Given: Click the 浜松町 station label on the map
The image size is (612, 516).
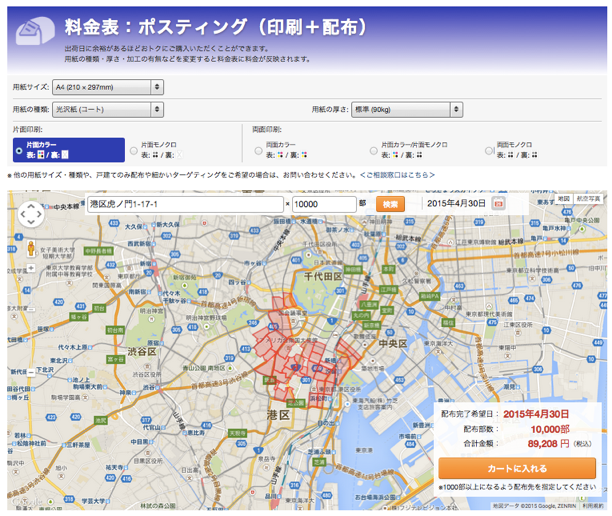Looking at the screenshot, I should 319,399.
